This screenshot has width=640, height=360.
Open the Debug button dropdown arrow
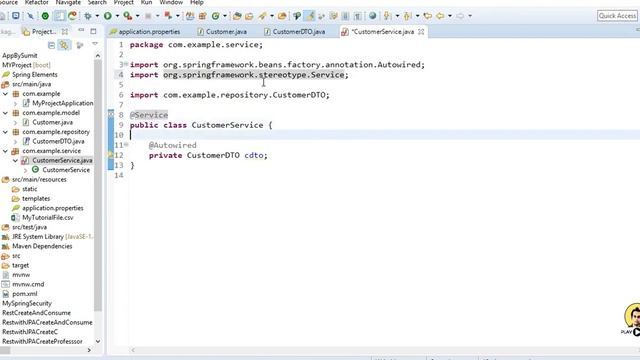point(97,16)
